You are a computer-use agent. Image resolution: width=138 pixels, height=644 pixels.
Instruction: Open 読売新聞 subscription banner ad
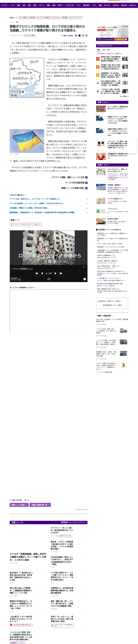click(112, 33)
